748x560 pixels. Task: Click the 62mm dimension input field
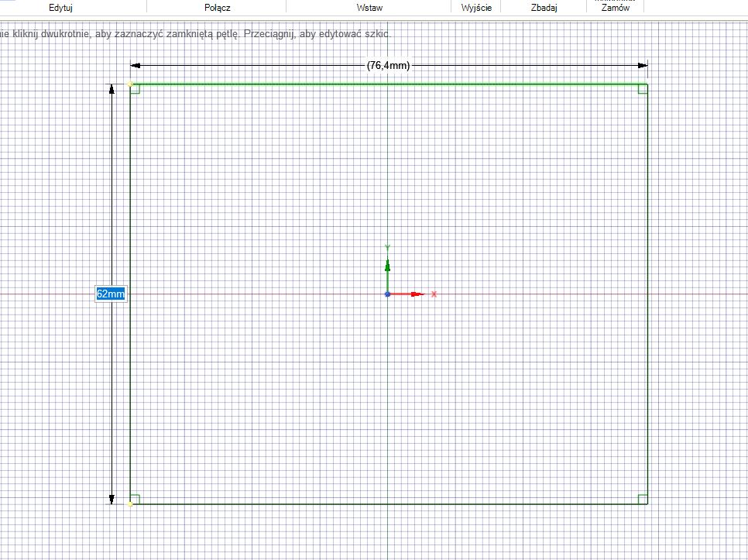(110, 294)
